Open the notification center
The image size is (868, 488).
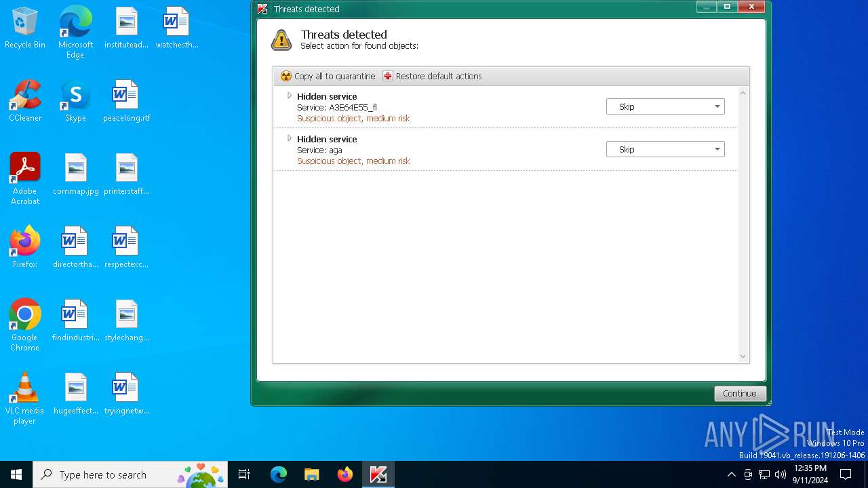846,474
